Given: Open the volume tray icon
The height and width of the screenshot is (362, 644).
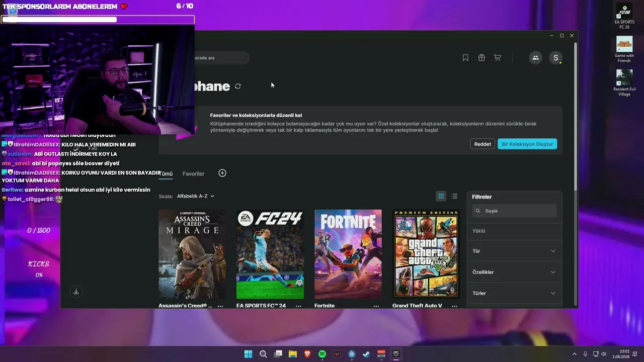Looking at the screenshot, I should (604, 354).
